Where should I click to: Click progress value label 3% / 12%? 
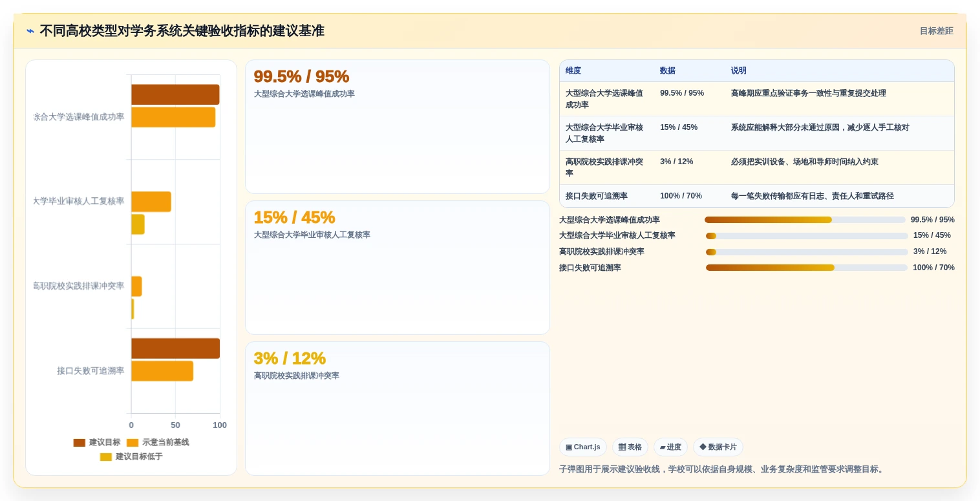pos(930,251)
